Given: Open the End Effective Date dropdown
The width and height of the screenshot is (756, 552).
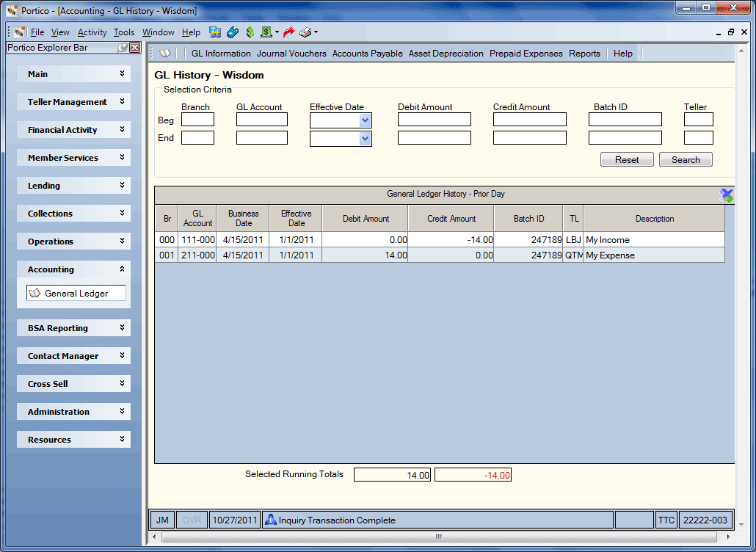Looking at the screenshot, I should click(365, 139).
